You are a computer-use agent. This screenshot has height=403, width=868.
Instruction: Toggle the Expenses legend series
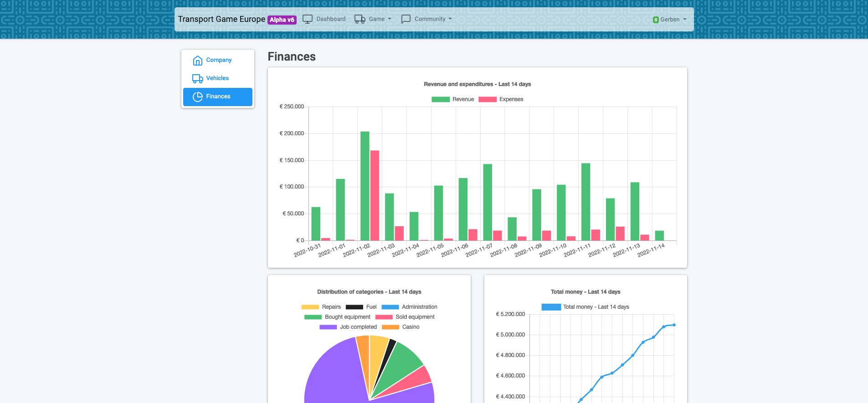click(501, 99)
